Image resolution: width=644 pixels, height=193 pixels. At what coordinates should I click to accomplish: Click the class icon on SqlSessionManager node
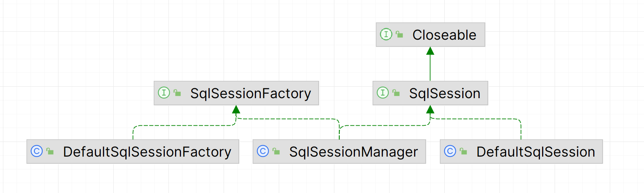pos(263,151)
